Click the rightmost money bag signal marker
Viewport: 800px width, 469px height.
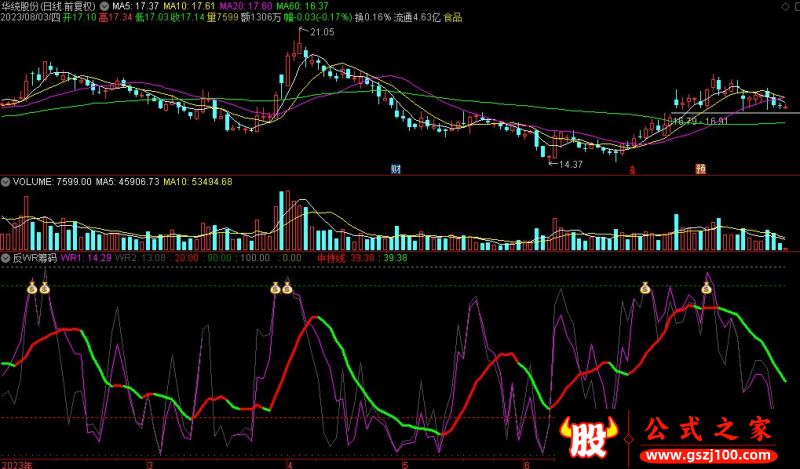706,288
